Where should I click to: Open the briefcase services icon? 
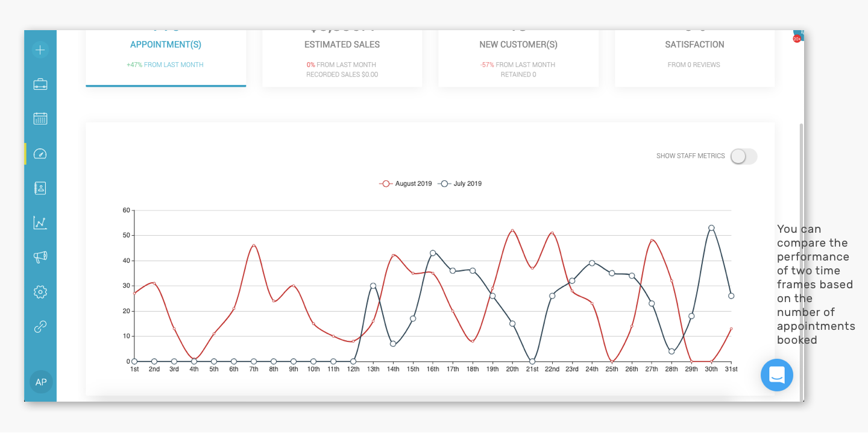(40, 84)
